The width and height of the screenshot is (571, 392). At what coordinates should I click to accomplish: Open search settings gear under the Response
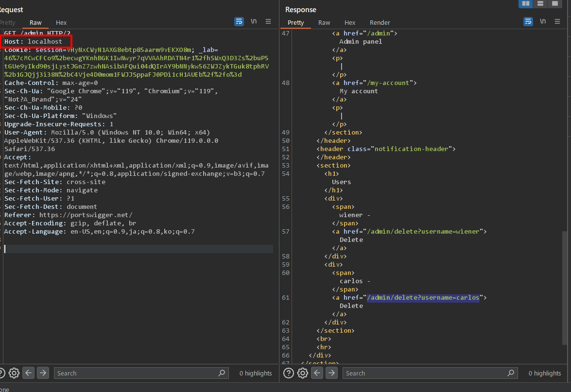(x=303, y=373)
